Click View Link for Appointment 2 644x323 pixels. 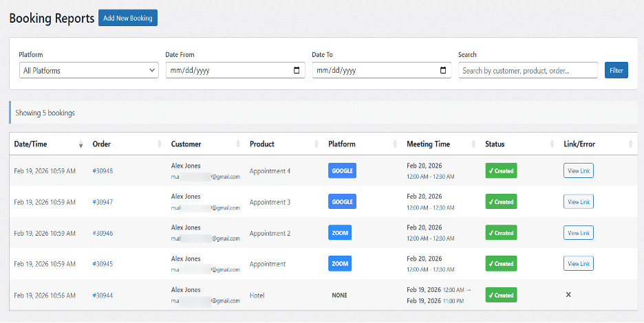pos(578,233)
